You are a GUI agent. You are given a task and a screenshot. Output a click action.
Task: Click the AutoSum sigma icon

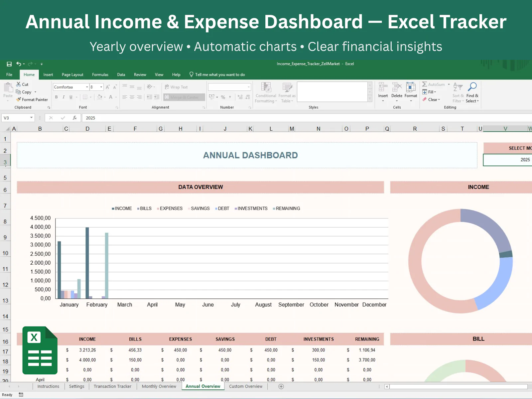(x=425, y=84)
